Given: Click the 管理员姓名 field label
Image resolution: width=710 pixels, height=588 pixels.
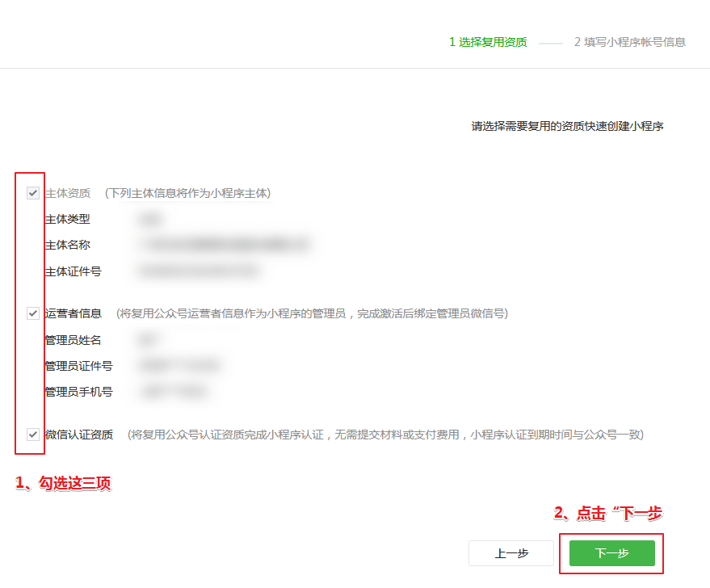Looking at the screenshot, I should (x=74, y=340).
